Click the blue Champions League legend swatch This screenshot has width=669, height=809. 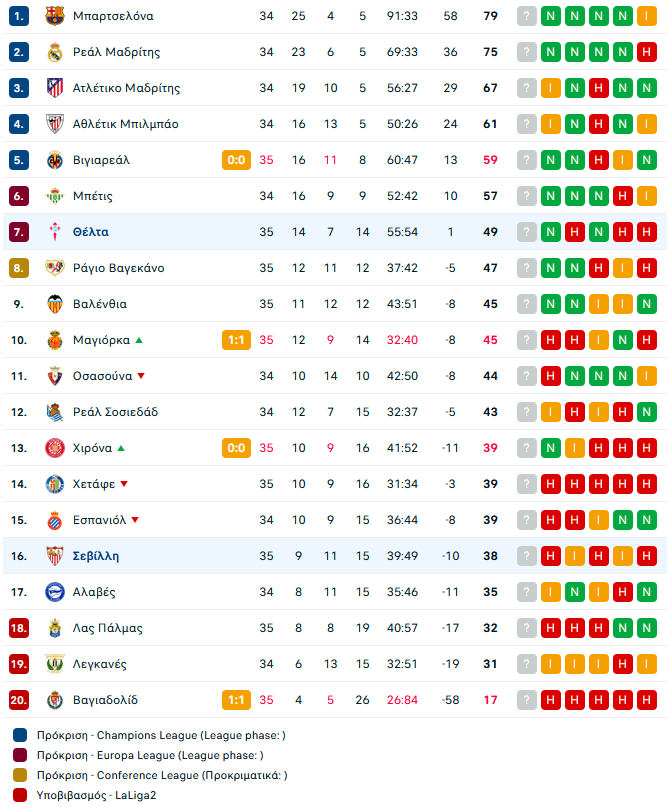pyautogui.click(x=20, y=735)
